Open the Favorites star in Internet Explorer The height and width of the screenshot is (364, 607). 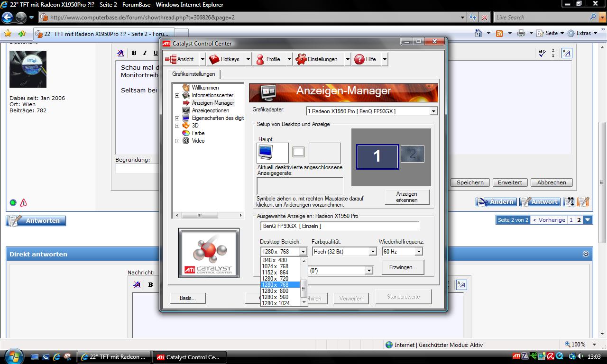8,34
